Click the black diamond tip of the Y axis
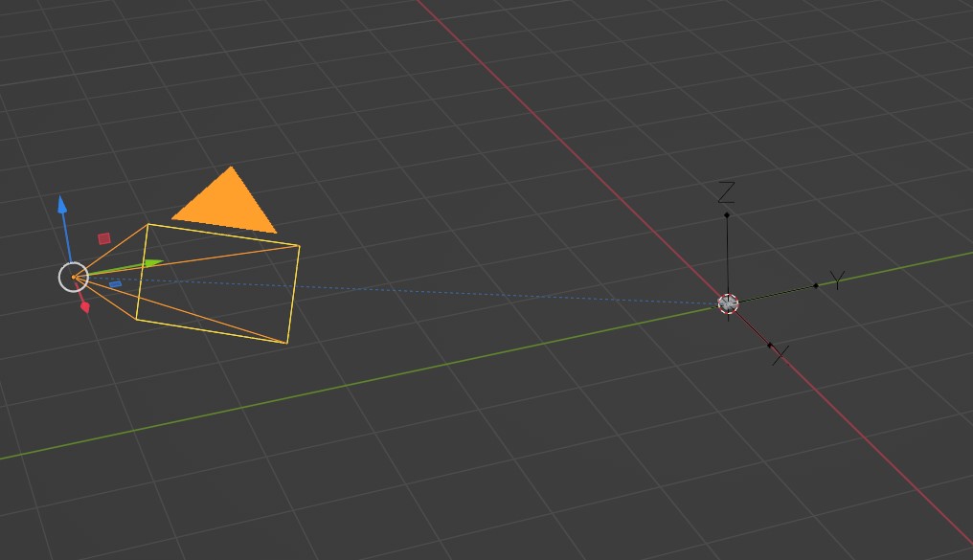This screenshot has height=560, width=973. tap(816, 286)
